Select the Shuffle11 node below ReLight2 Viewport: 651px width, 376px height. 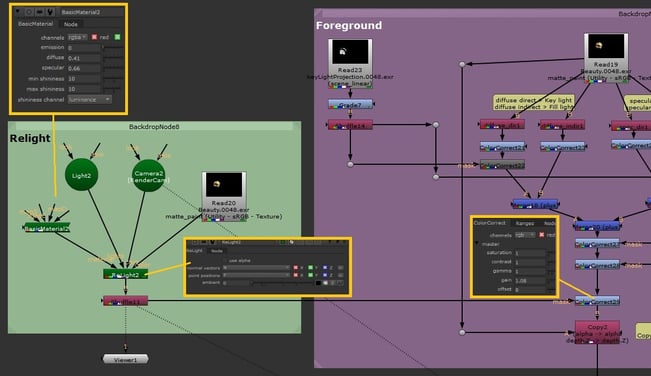click(125, 301)
